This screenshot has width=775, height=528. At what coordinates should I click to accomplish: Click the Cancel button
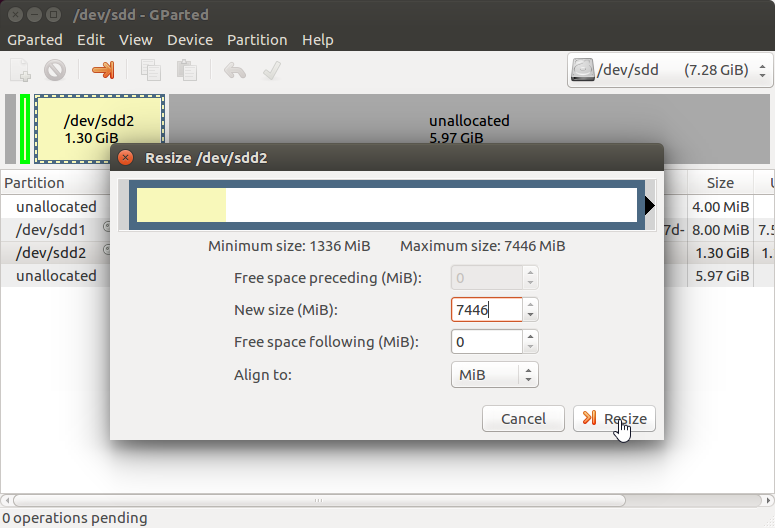coord(523,419)
